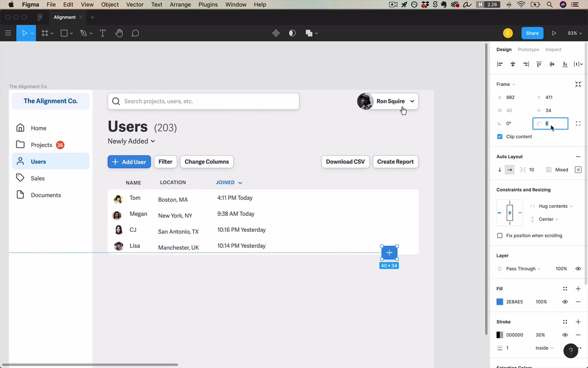Click Align right icon
Image resolution: width=588 pixels, height=368 pixels.
(526, 64)
